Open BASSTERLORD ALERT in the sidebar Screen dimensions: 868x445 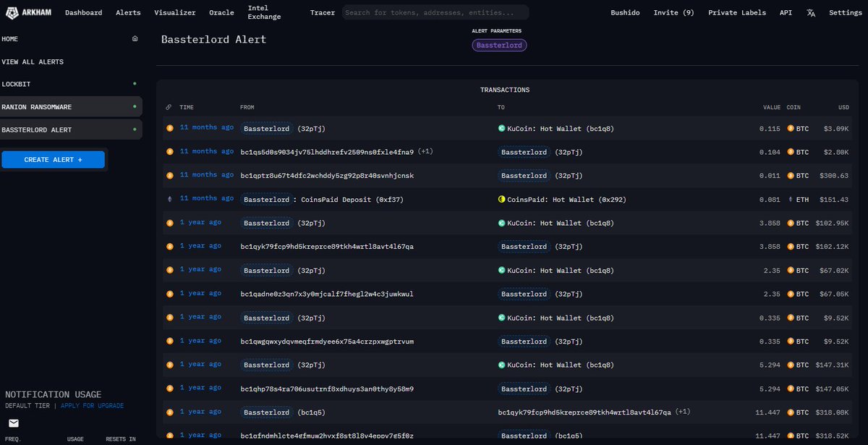coord(71,130)
